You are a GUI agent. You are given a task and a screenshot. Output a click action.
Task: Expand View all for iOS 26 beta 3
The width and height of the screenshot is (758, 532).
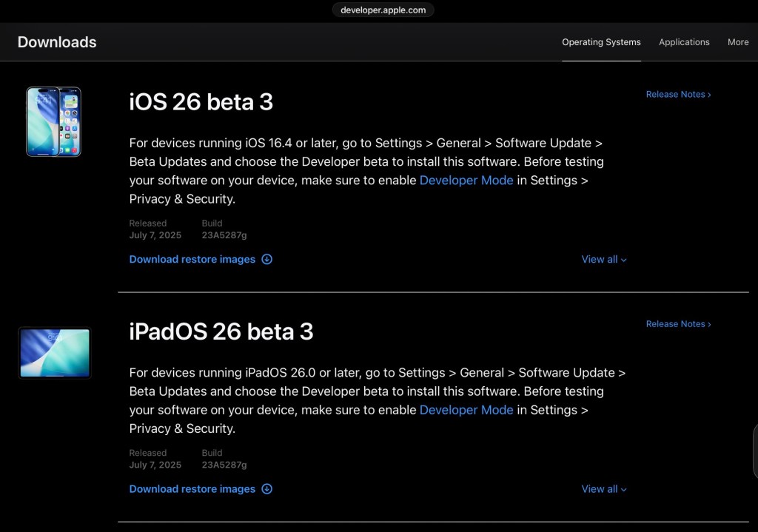pos(604,259)
